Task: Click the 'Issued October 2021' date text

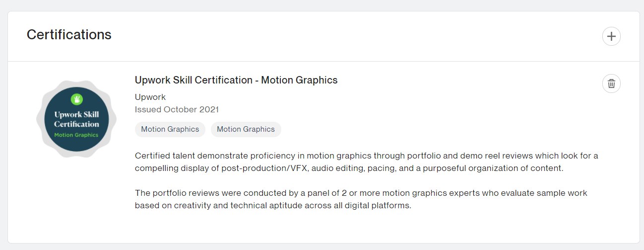Action: [x=177, y=109]
